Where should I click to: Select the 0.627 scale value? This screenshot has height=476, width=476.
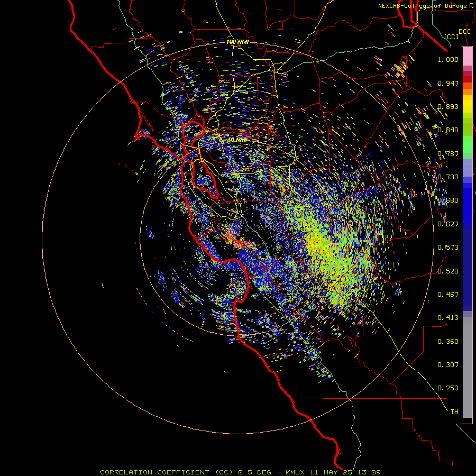(448, 224)
